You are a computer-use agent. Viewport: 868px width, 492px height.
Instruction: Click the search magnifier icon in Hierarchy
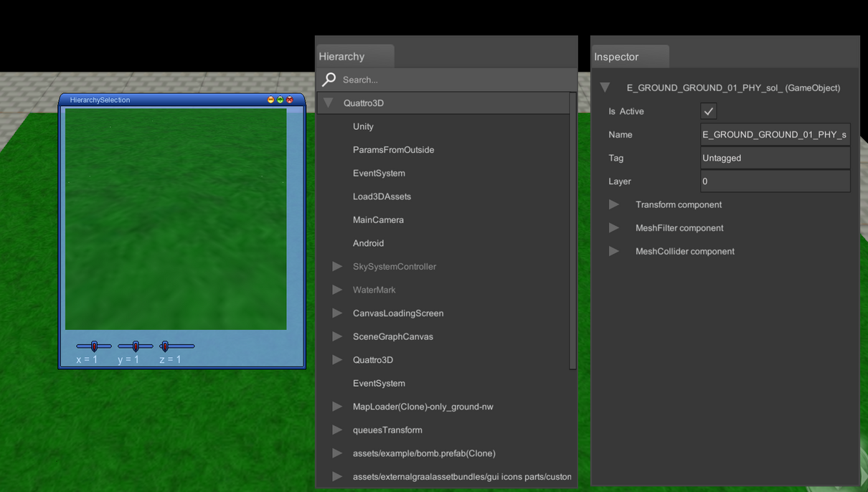(x=329, y=80)
